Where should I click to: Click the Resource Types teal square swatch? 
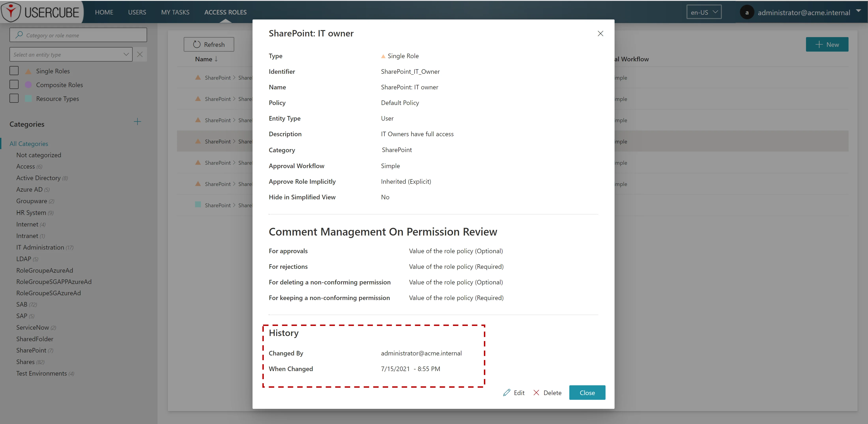click(28, 98)
